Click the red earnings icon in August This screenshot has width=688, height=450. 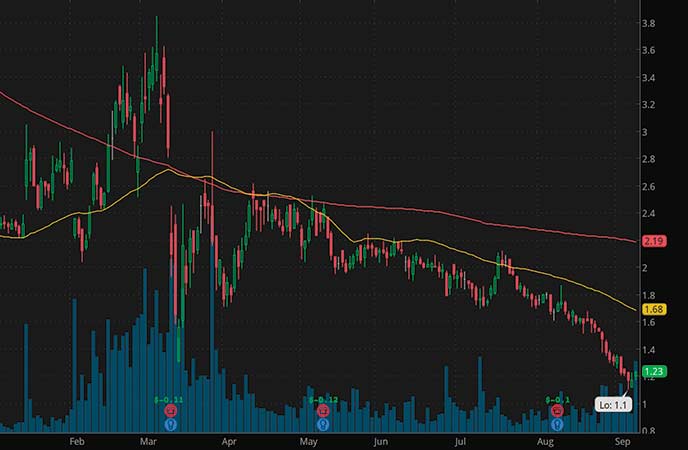pyautogui.click(x=555, y=410)
